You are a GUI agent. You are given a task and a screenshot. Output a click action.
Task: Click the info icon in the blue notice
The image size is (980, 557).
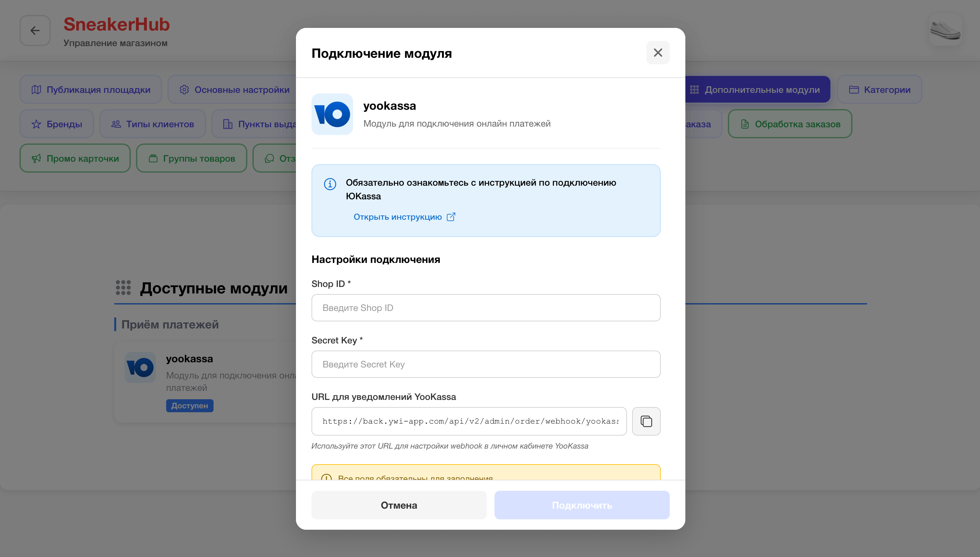pos(330,184)
